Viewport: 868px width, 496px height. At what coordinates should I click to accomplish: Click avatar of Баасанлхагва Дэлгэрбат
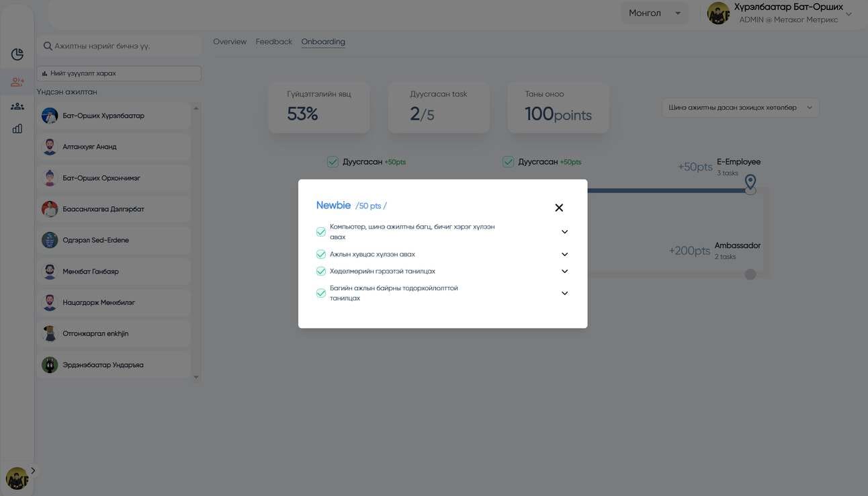pos(50,209)
